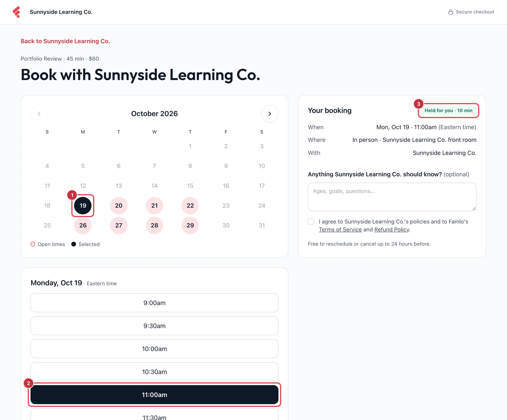Choose the 10:00am time slot
Viewport: 507px width, 420px height.
(x=154, y=349)
